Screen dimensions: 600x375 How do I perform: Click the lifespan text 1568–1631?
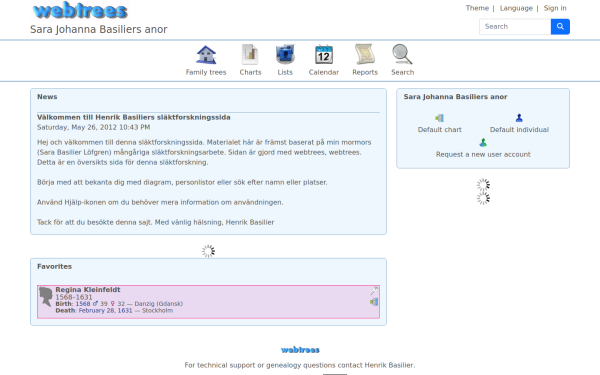pyautogui.click(x=74, y=297)
